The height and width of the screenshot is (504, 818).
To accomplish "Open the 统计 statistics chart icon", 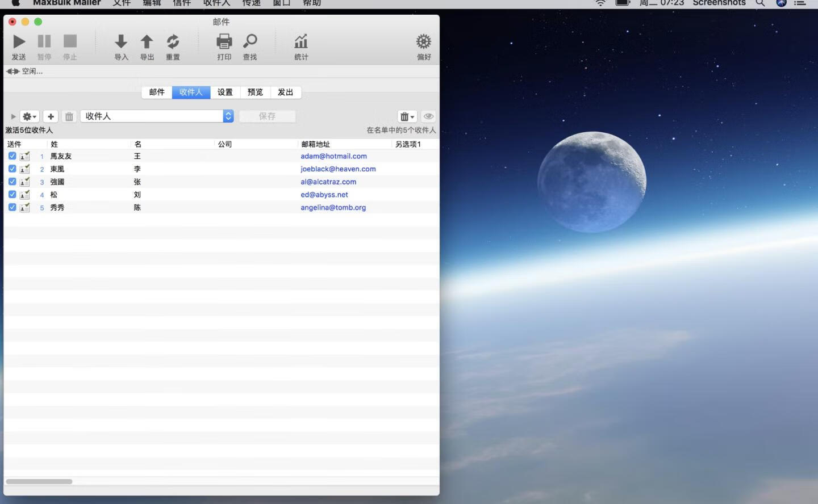I will [x=301, y=41].
